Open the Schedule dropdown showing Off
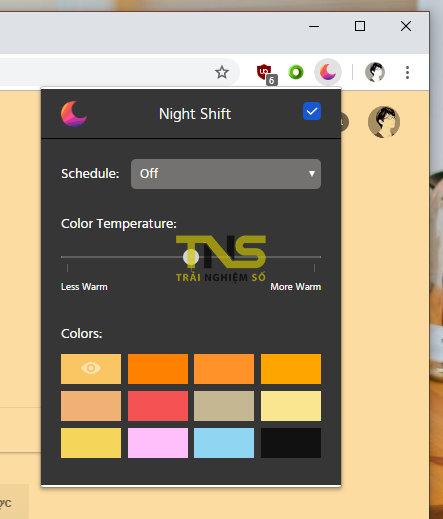443x519 pixels. 226,174
